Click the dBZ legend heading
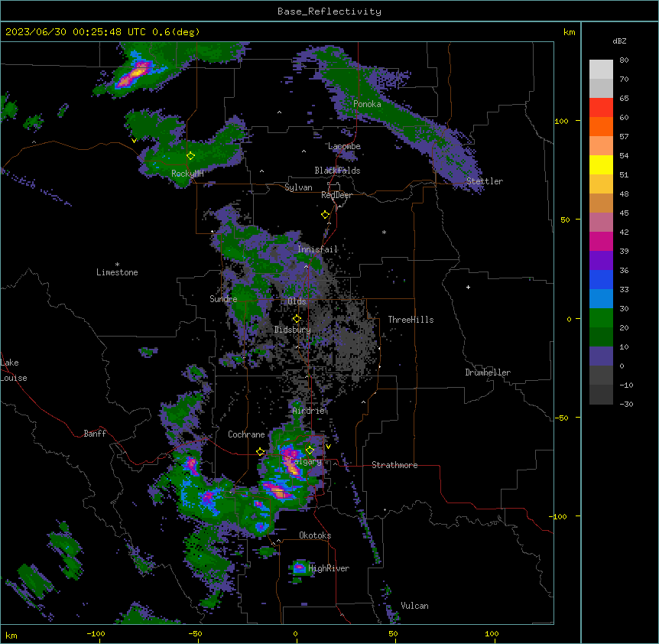This screenshot has width=659, height=644. point(619,41)
